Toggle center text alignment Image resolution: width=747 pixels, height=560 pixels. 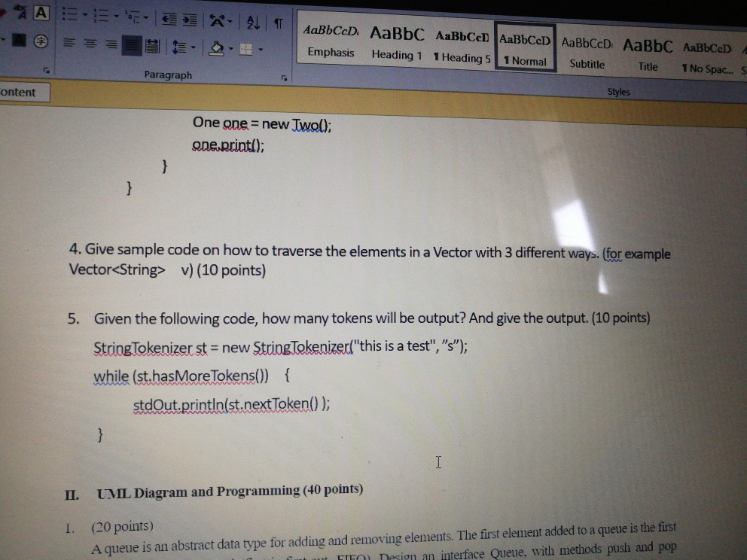coord(90,42)
